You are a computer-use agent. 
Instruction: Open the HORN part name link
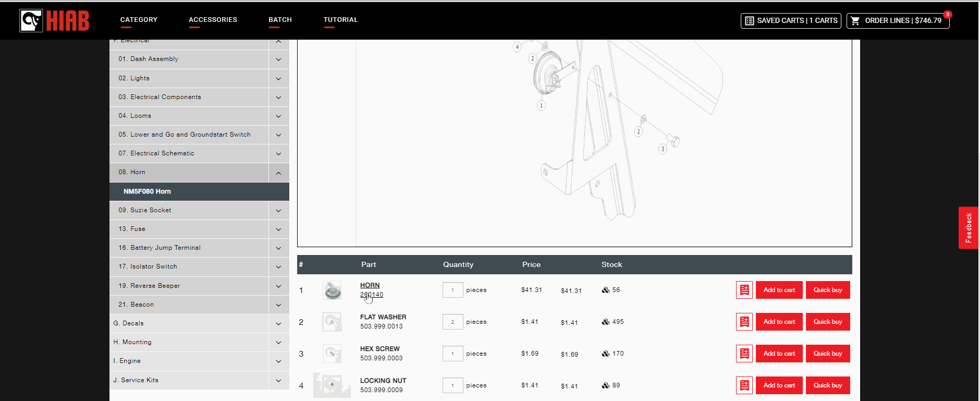point(370,285)
